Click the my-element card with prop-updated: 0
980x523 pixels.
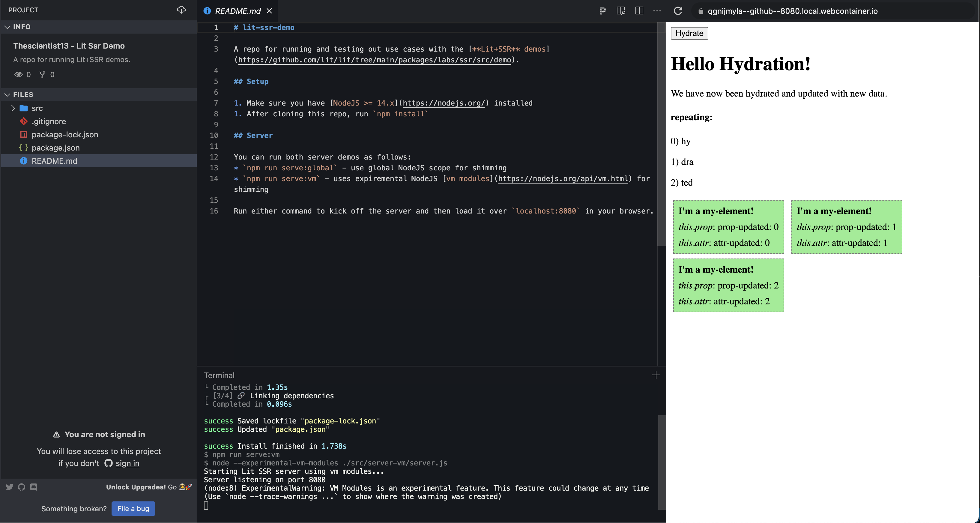coord(728,227)
